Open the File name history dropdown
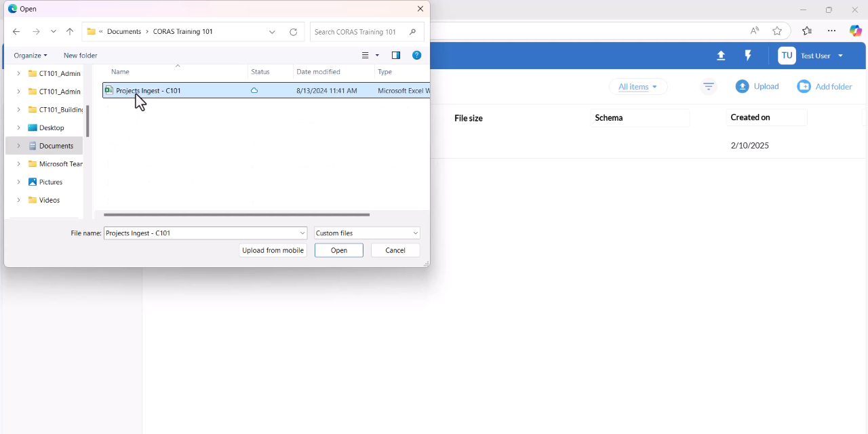Image resolution: width=868 pixels, height=434 pixels. pos(302,233)
